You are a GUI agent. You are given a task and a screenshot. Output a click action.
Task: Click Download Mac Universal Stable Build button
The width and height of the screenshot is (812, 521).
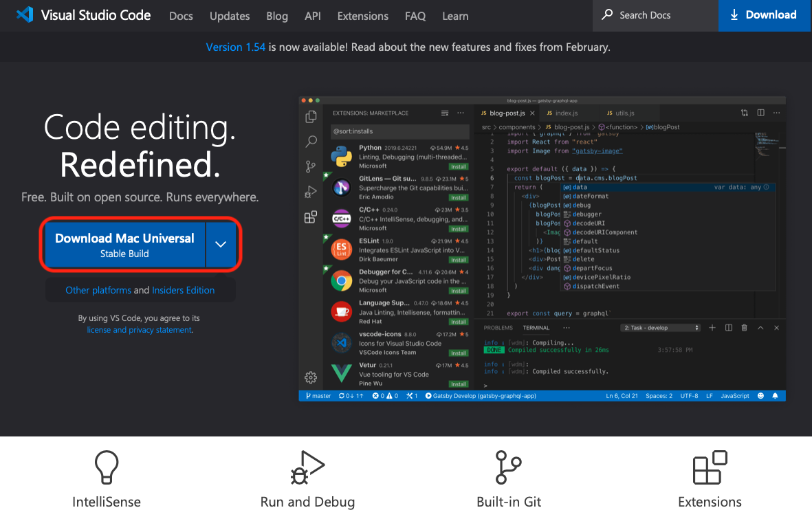(x=125, y=245)
